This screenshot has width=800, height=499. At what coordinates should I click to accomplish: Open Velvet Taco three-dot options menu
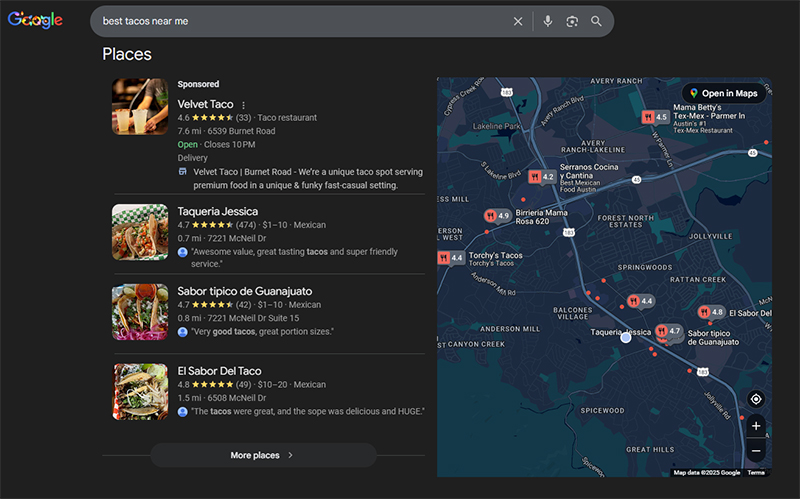click(x=243, y=105)
